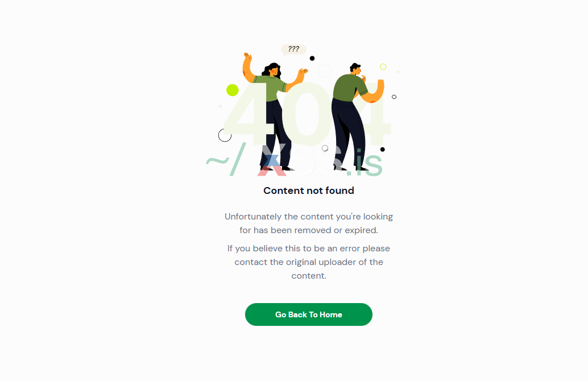
Task: Click the '~/' watermark symbol
Action: coord(226,159)
